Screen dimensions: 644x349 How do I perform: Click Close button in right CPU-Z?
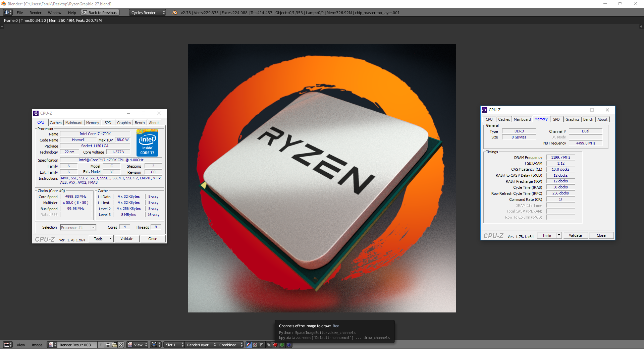point(601,235)
